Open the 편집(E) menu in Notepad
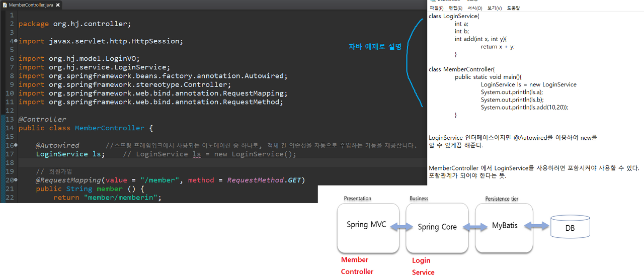Image resolution: width=644 pixels, height=278 pixels. [455, 8]
